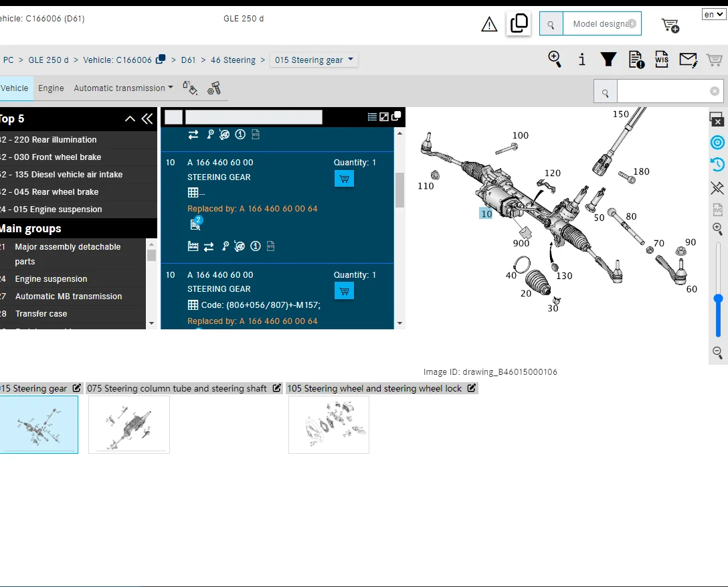Open 045 Rear wheel brake in Top 5
Screen dimensions: 728x587
pyautogui.click(x=78, y=192)
